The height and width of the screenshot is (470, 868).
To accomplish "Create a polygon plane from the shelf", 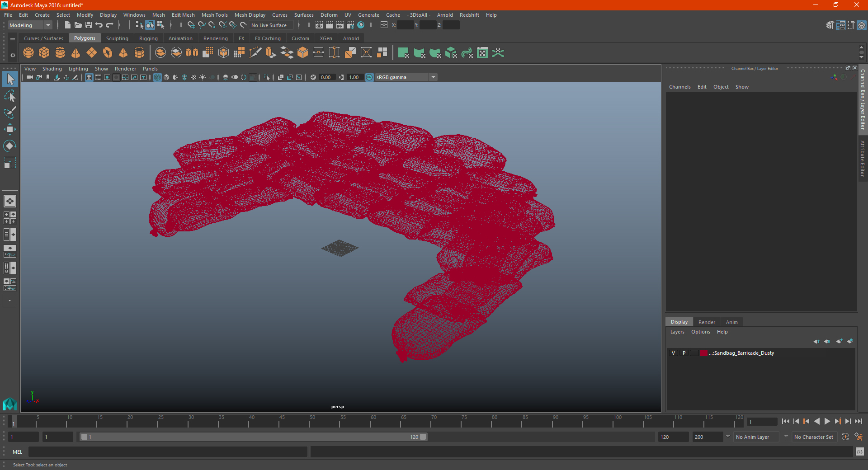I will pyautogui.click(x=92, y=53).
